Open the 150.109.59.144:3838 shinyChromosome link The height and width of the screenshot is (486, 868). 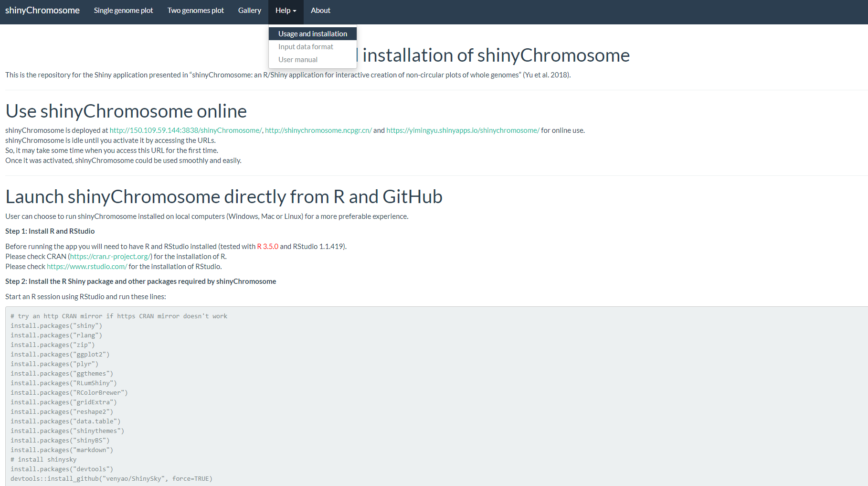click(x=186, y=130)
